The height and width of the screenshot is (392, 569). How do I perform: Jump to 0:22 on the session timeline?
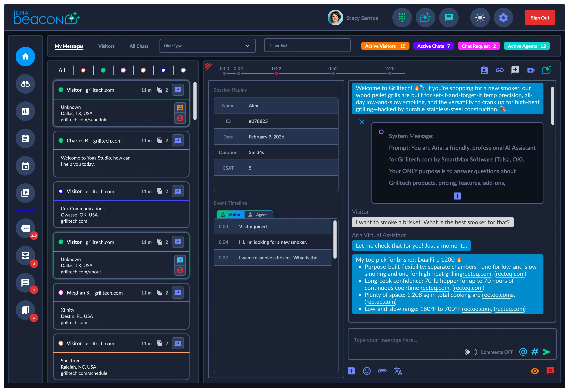277,74
